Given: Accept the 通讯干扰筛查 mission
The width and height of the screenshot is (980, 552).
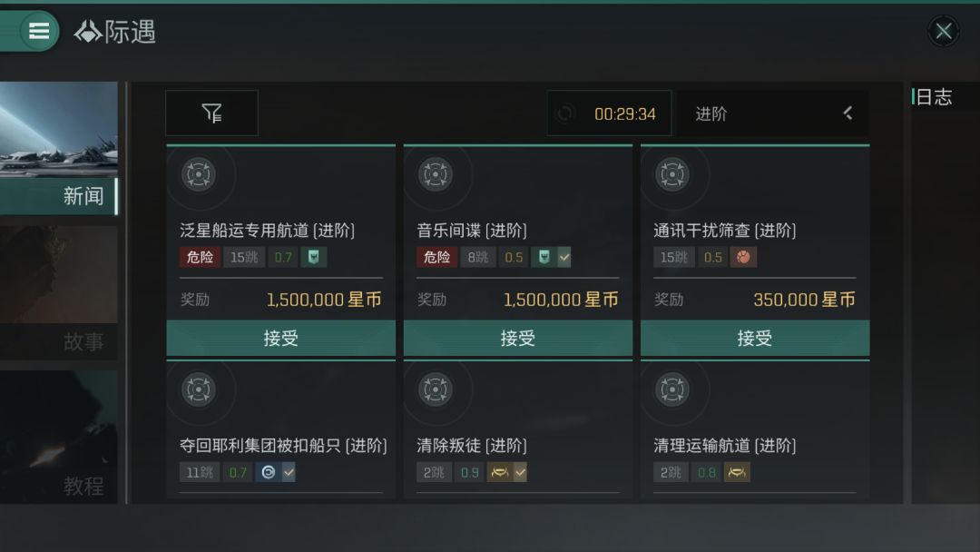Looking at the screenshot, I should pyautogui.click(x=755, y=339).
